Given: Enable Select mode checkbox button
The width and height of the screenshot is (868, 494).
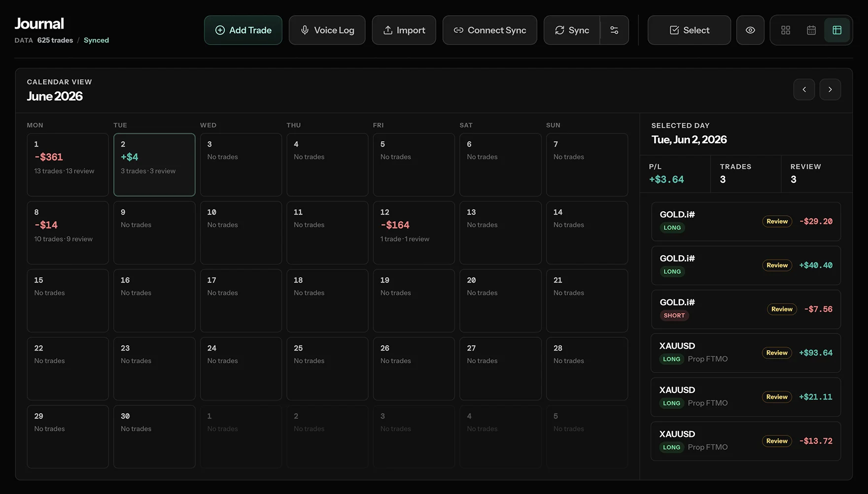Looking at the screenshot, I should click(x=689, y=30).
